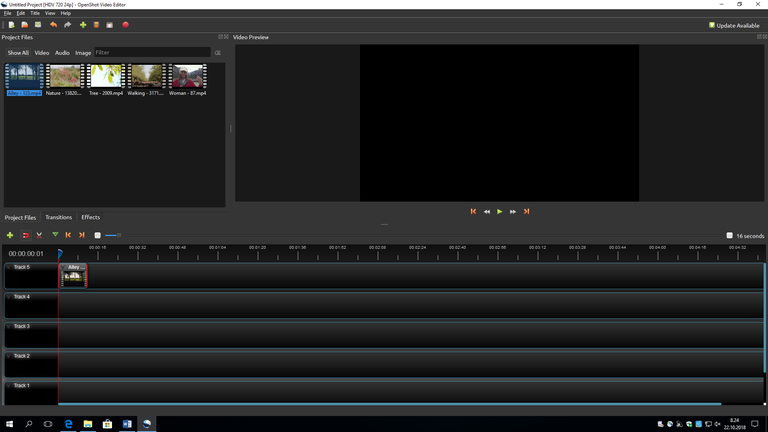Open the Title menu
This screenshot has height=432, width=768.
pyautogui.click(x=35, y=13)
